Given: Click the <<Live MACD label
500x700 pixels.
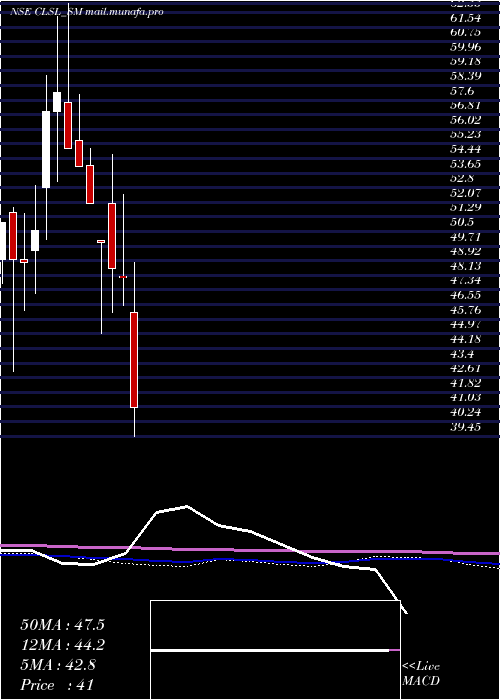Looking at the screenshot, I should pyautogui.click(x=421, y=673).
